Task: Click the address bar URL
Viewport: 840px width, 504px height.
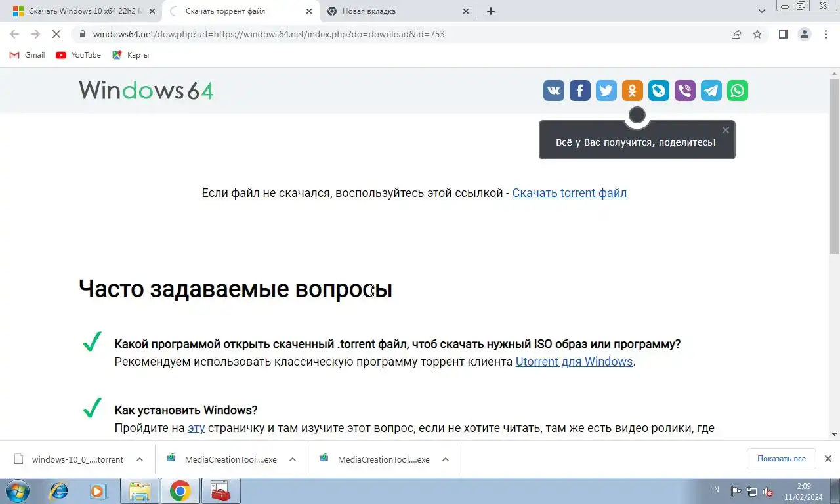Action: (269, 34)
